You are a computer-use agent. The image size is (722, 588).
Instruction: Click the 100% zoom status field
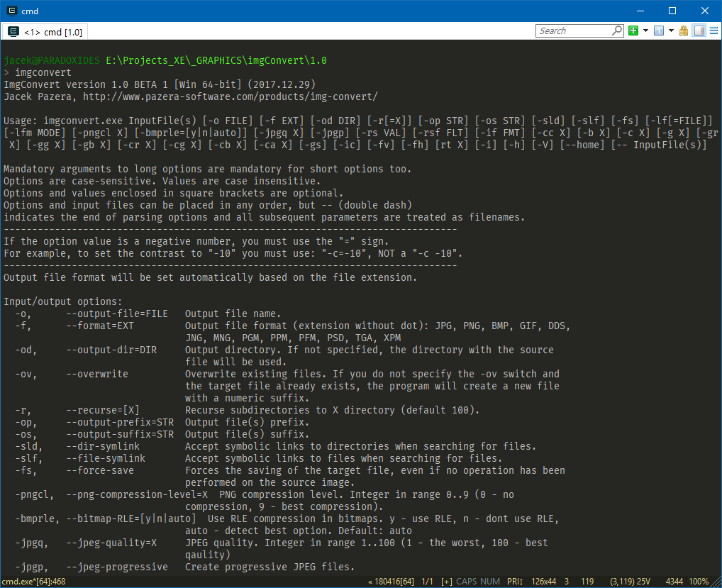coord(699,582)
